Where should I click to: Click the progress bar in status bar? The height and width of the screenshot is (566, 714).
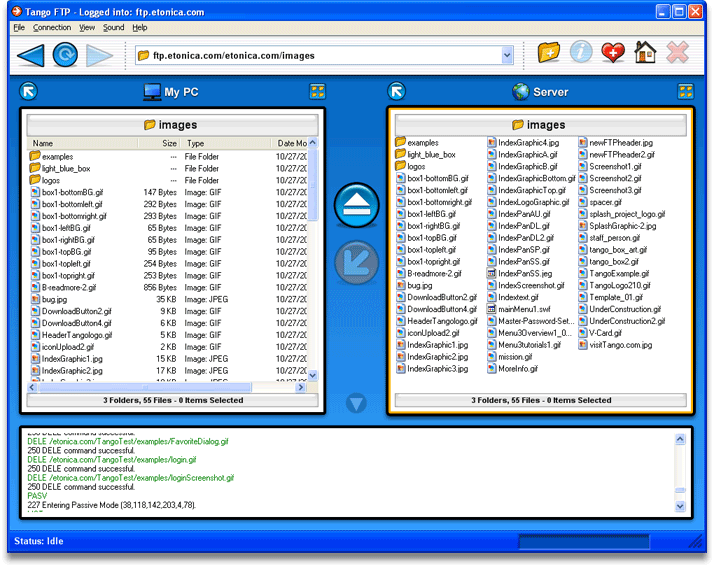click(x=584, y=542)
